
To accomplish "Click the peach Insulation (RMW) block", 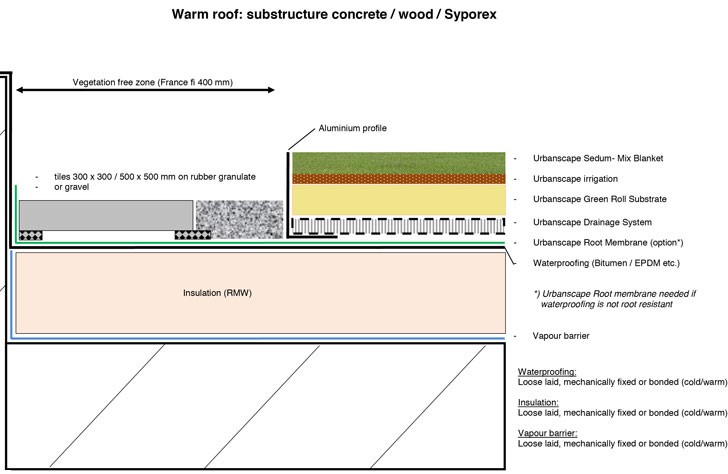I will pyautogui.click(x=259, y=293).
